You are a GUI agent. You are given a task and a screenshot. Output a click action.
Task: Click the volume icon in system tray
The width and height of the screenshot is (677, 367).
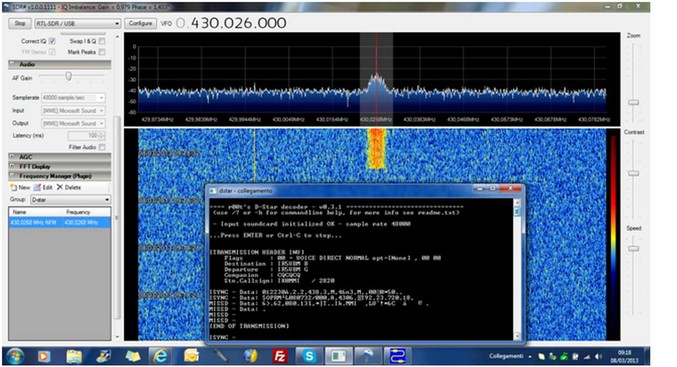coord(598,357)
